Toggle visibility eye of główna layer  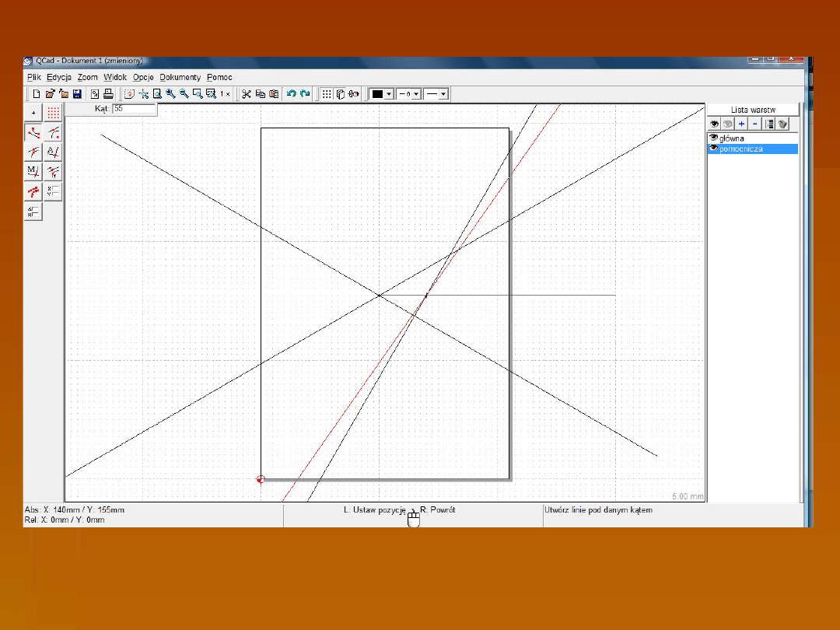click(713, 138)
